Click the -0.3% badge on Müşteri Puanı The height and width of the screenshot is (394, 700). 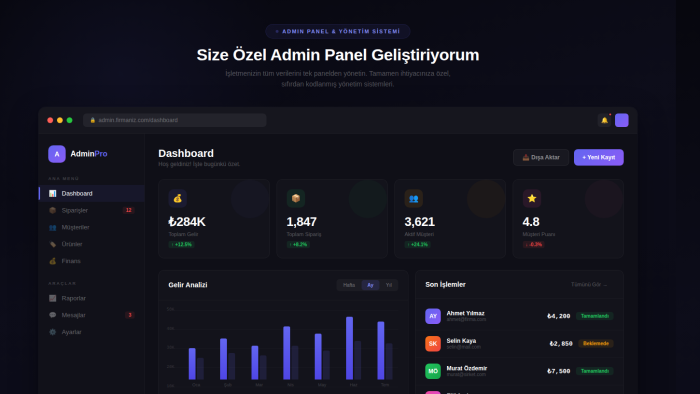pyautogui.click(x=533, y=245)
